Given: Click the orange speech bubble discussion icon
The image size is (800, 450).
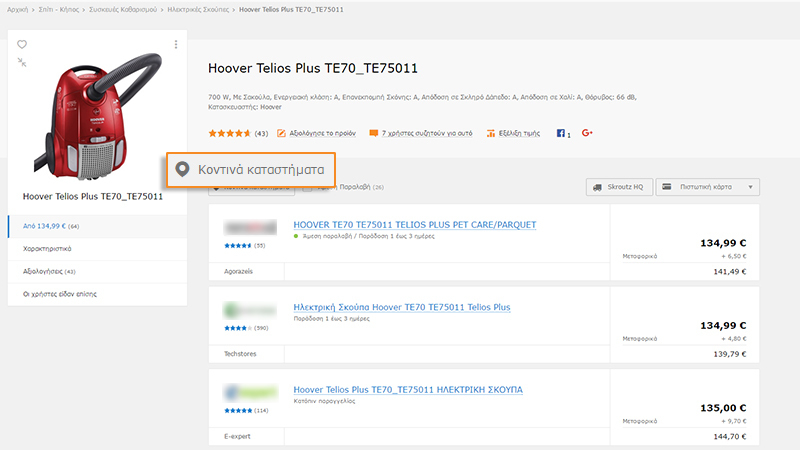Looking at the screenshot, I should [x=373, y=133].
